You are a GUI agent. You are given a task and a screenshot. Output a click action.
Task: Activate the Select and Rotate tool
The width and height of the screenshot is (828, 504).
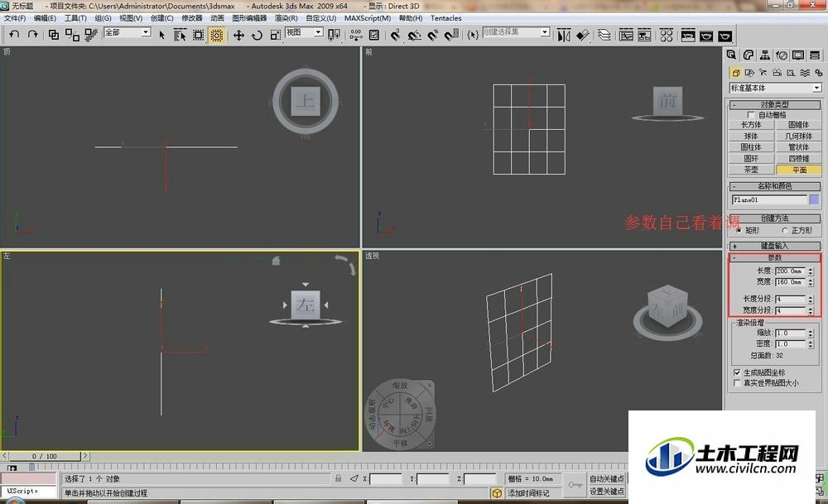click(258, 36)
